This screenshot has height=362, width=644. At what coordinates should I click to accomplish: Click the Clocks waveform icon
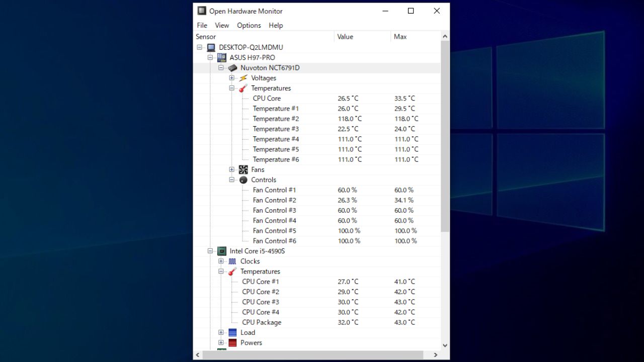point(232,261)
